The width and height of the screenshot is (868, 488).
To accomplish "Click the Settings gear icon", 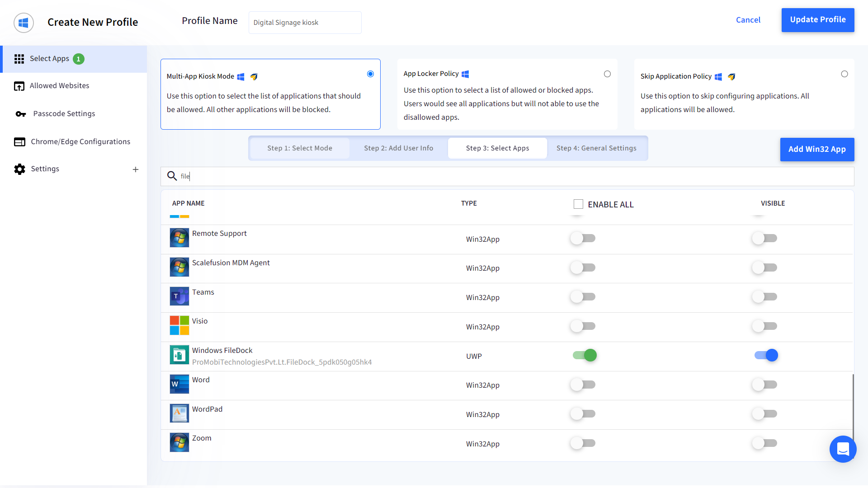I will point(19,169).
